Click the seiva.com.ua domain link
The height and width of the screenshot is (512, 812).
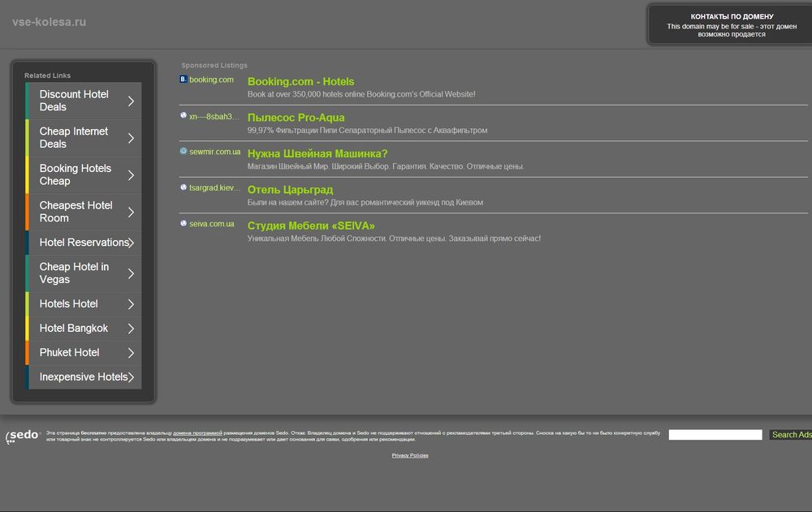(212, 224)
